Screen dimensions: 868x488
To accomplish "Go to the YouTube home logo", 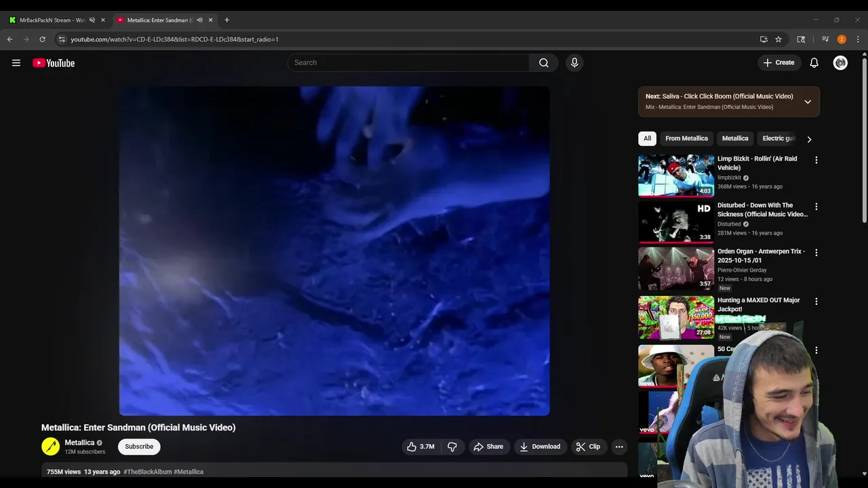I will (54, 63).
